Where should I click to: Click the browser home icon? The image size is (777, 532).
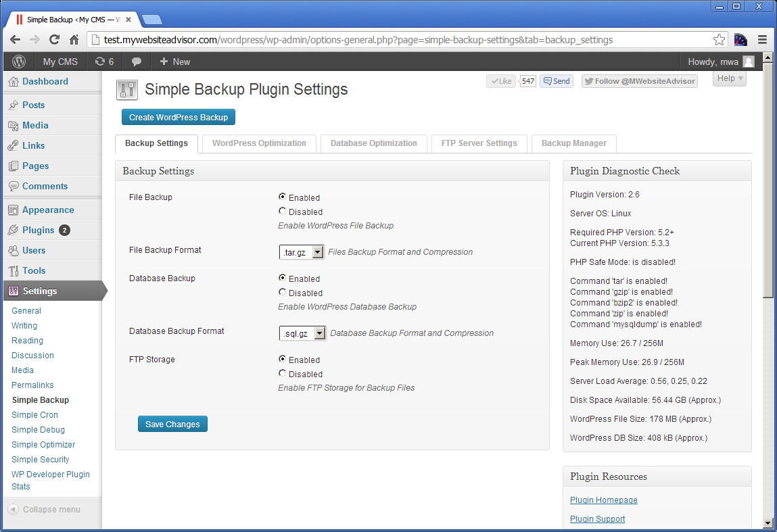(74, 40)
